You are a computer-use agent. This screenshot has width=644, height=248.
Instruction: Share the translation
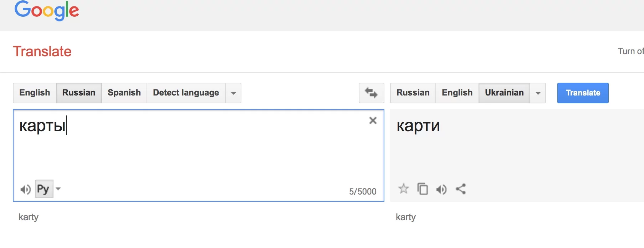[x=461, y=189]
